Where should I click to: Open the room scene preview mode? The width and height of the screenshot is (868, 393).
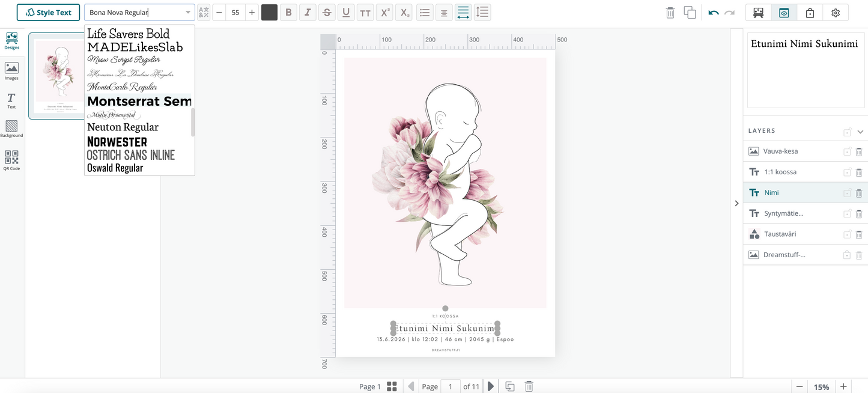pyautogui.click(x=758, y=13)
